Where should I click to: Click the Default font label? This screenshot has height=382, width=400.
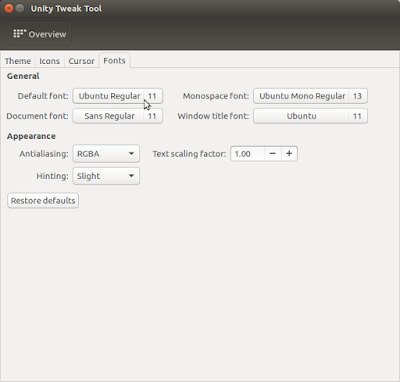(x=43, y=96)
